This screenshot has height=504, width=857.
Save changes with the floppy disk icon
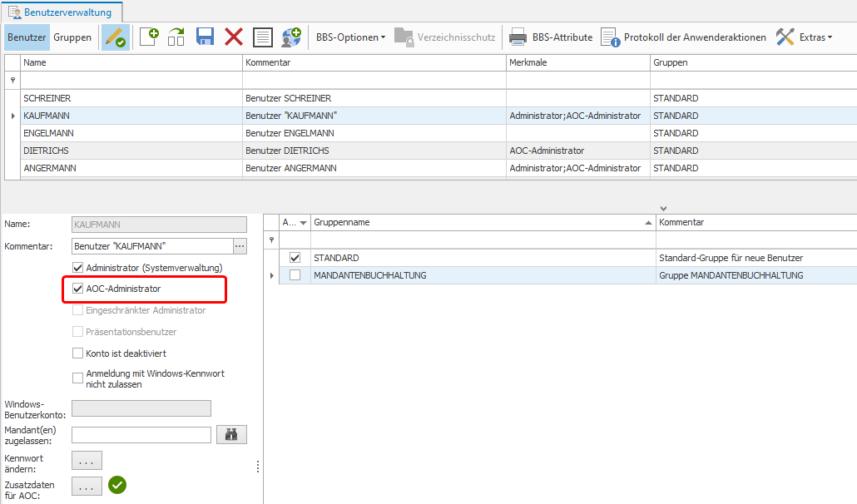click(205, 37)
